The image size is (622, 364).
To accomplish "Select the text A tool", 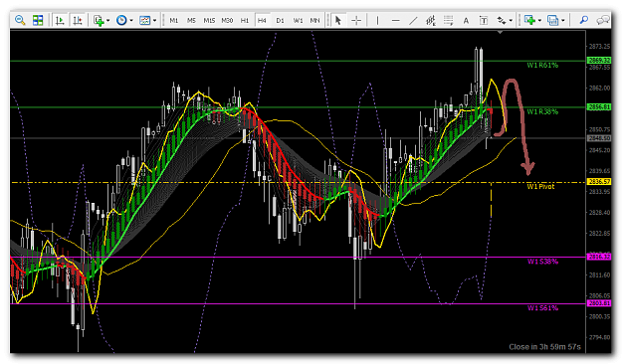I will click(466, 20).
